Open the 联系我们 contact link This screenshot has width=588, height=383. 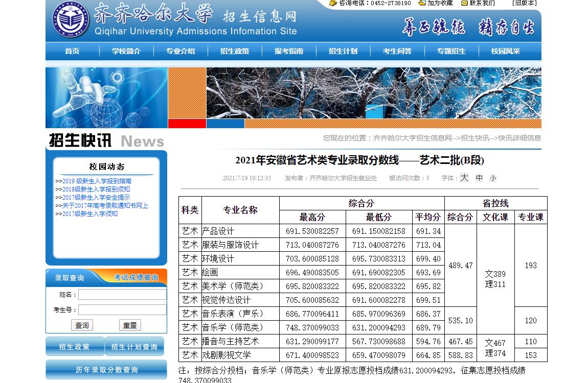tap(482, 3)
